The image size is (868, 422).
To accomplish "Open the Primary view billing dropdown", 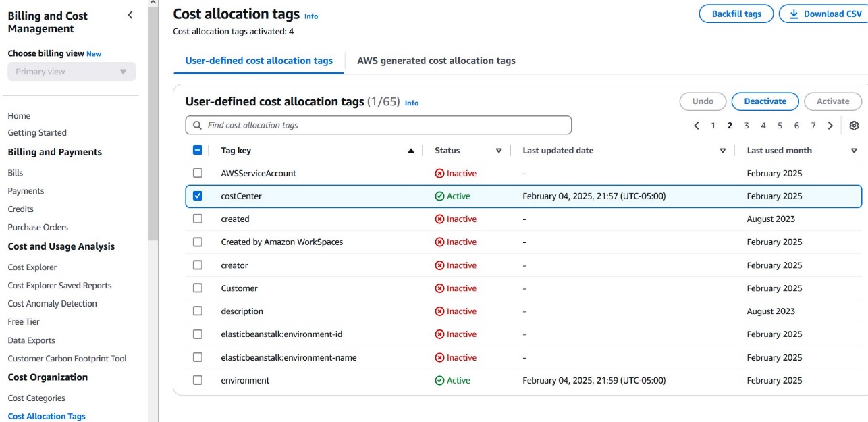I will tap(72, 72).
